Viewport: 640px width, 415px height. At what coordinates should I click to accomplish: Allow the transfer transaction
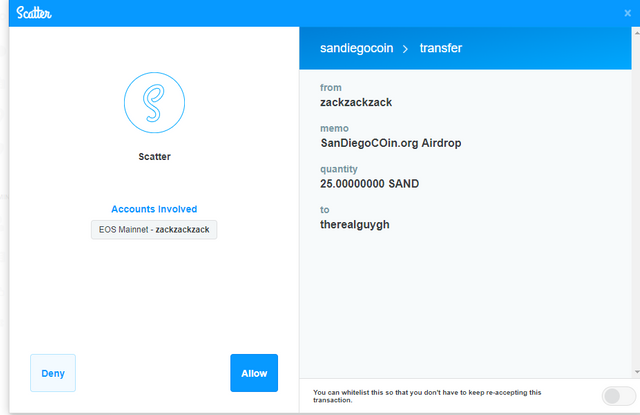[254, 373]
